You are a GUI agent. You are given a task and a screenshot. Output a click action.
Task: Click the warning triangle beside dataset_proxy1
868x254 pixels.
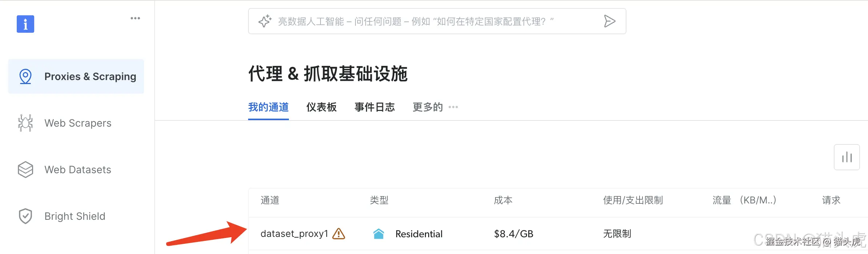tap(339, 234)
